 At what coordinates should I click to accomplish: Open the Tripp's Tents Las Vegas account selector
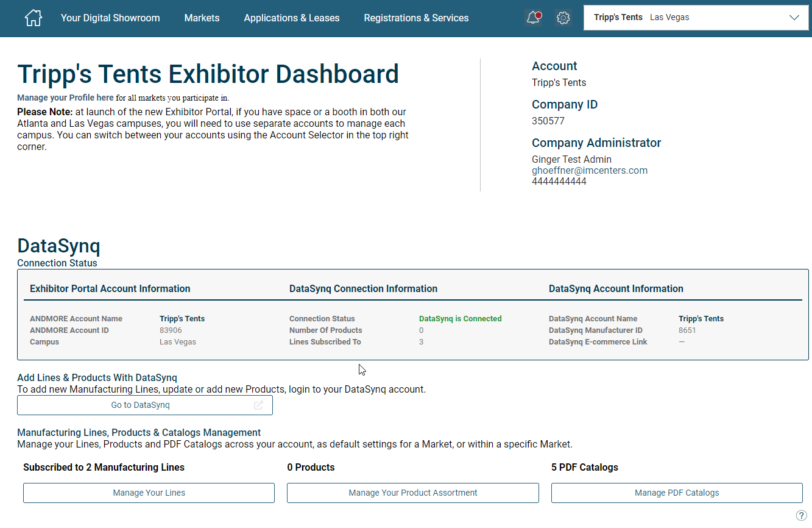click(696, 18)
